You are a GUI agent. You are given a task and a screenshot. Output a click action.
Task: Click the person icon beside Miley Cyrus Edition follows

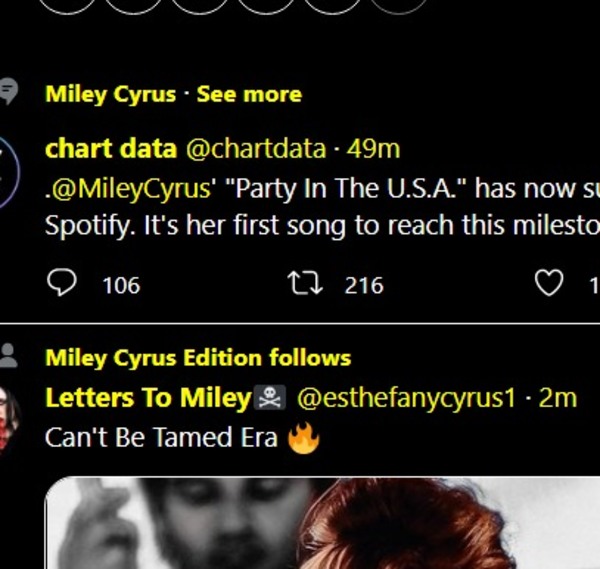click(x=9, y=355)
